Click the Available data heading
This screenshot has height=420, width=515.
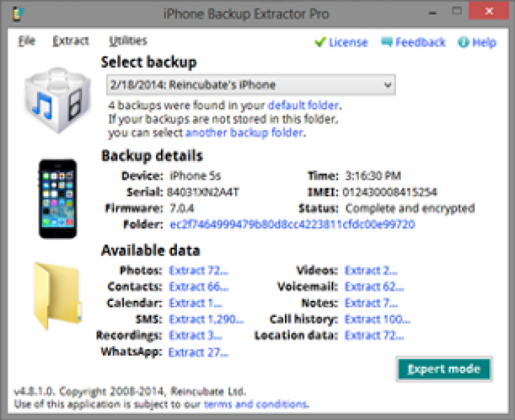click(x=150, y=251)
